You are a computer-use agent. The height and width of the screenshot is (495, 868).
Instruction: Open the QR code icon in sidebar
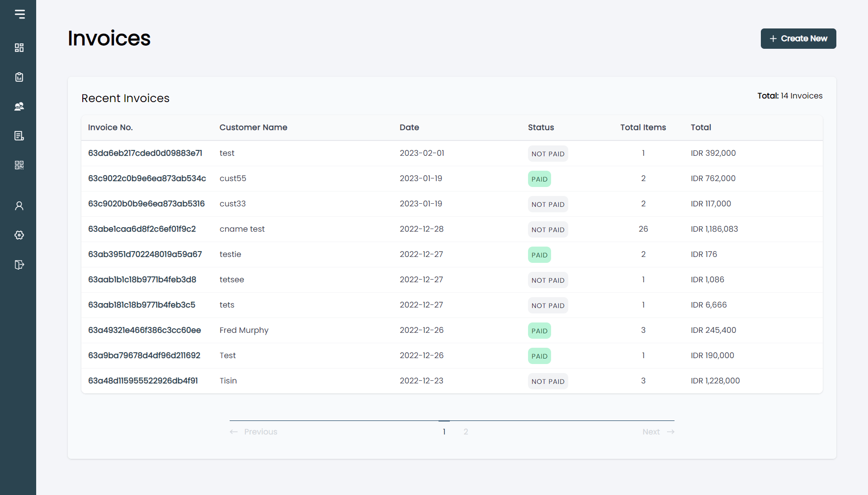[19, 165]
